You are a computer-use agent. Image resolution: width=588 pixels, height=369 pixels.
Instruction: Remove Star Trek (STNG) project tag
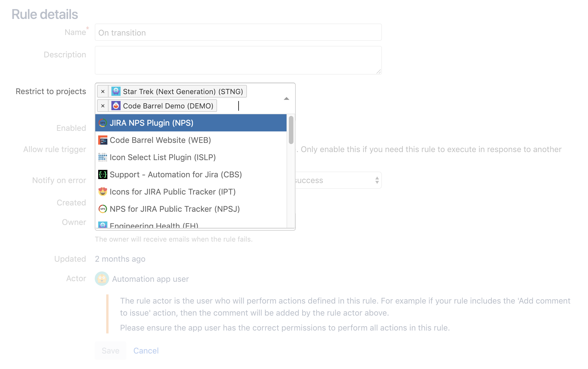103,92
